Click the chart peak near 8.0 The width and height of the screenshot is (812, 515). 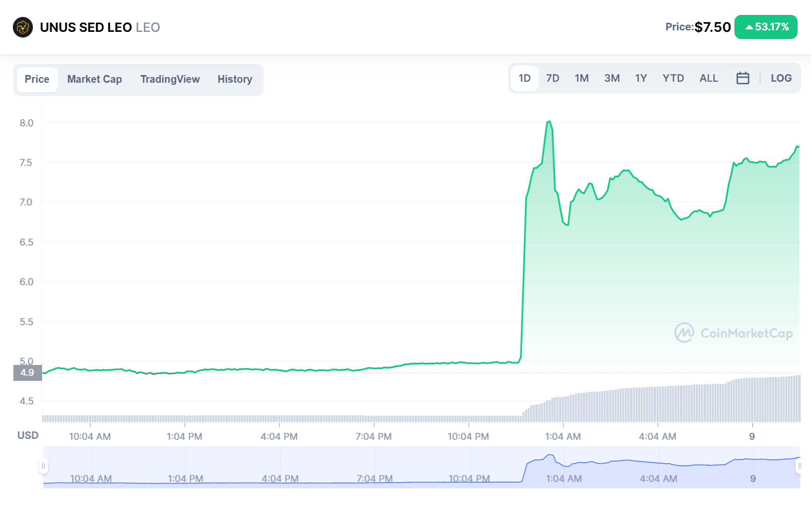tap(549, 122)
